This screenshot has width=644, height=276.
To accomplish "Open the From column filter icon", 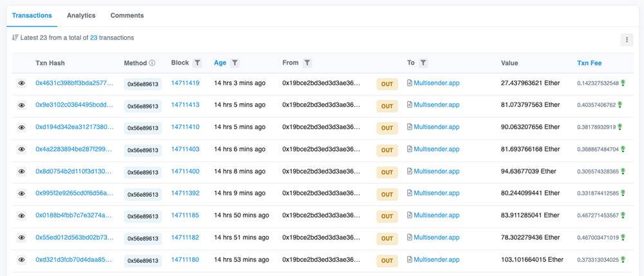I will 307,63.
